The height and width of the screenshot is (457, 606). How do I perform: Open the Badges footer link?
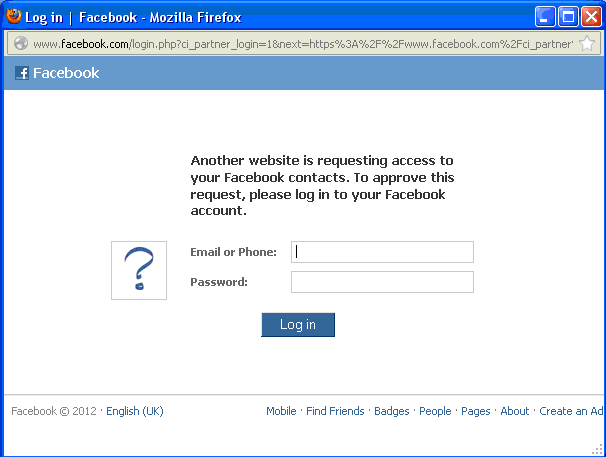pyautogui.click(x=392, y=411)
